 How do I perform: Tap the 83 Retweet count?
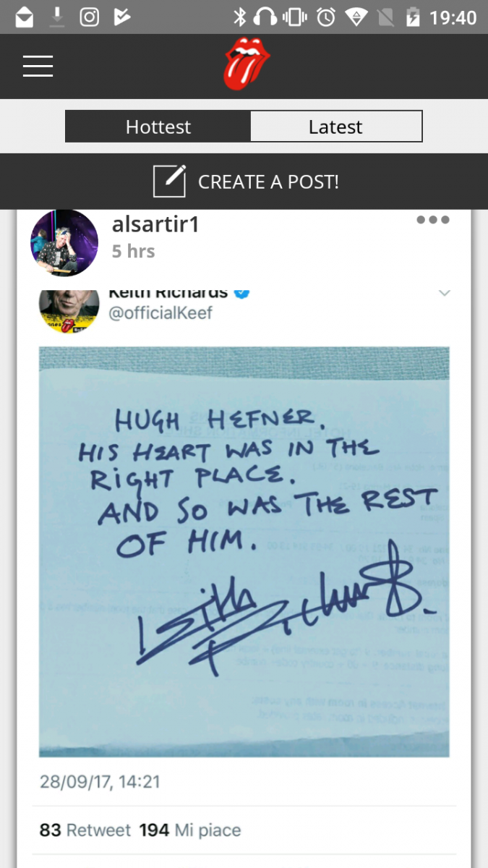pyautogui.click(x=85, y=830)
